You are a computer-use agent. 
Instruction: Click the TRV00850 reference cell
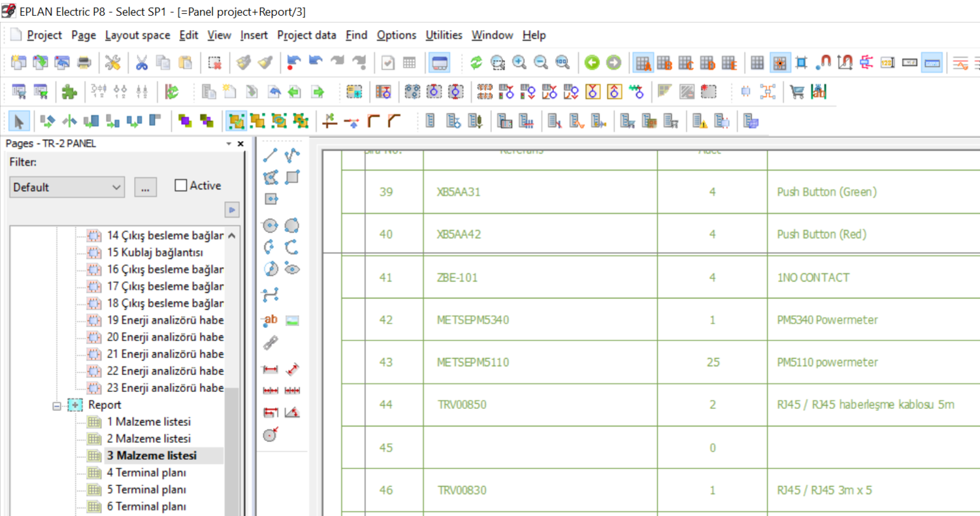click(x=540, y=405)
